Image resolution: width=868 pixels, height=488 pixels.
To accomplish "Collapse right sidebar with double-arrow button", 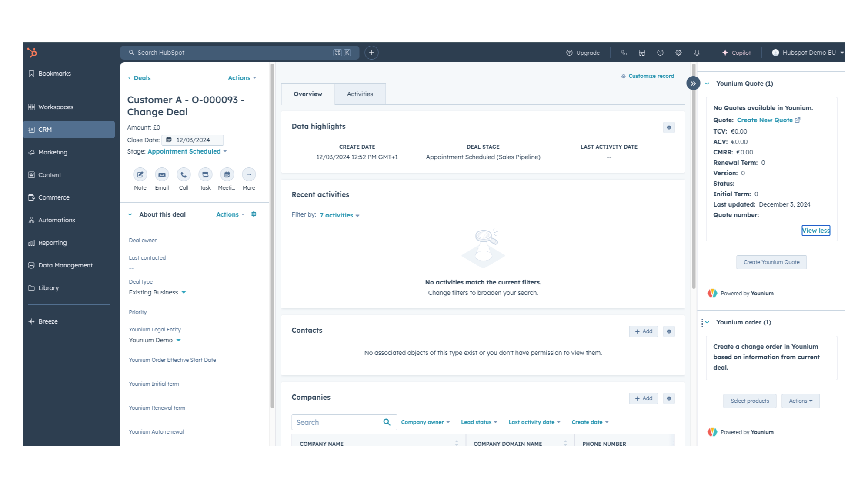I will tap(693, 83).
